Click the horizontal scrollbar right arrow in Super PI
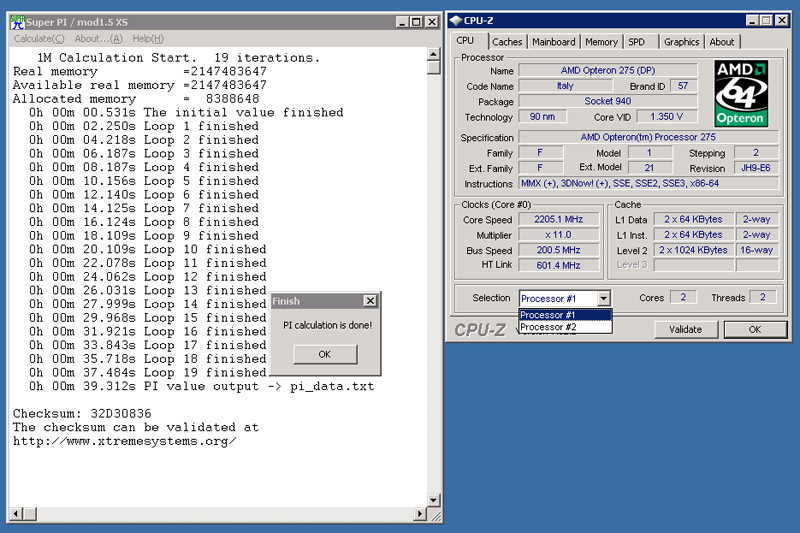Image resolution: width=800 pixels, height=533 pixels. click(420, 514)
